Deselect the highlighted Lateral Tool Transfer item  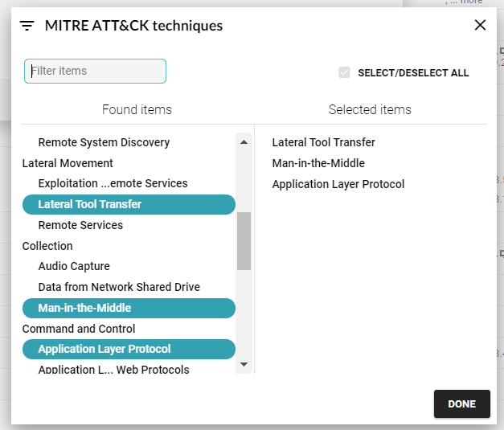pyautogui.click(x=129, y=204)
